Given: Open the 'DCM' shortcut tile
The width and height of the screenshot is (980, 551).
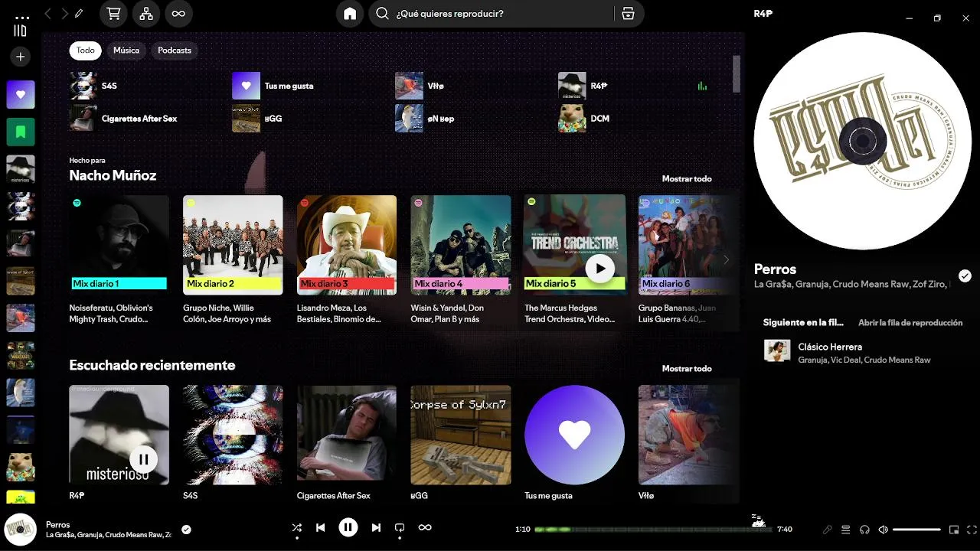Looking at the screenshot, I should click(x=636, y=119).
